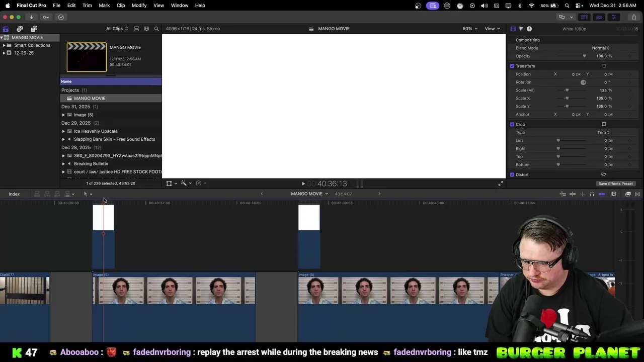Open the Titles and Generators sidebar
The height and width of the screenshot is (362, 644).
click(34, 29)
